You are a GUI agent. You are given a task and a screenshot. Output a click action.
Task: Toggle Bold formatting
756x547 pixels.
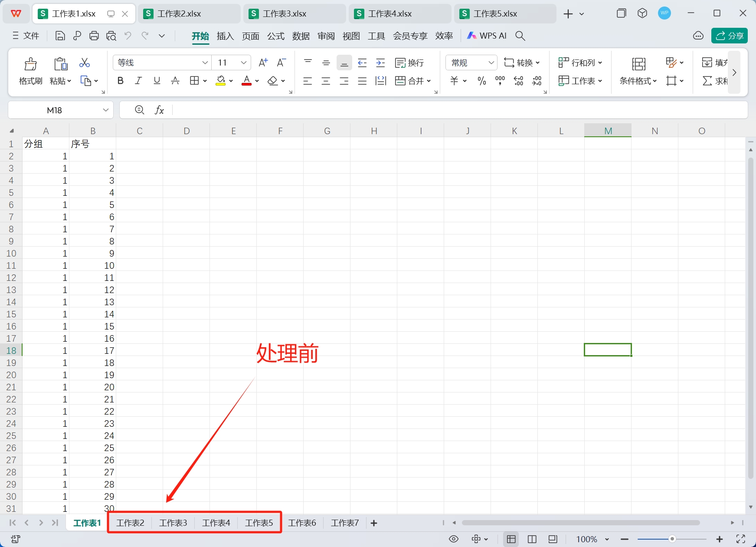coord(121,81)
